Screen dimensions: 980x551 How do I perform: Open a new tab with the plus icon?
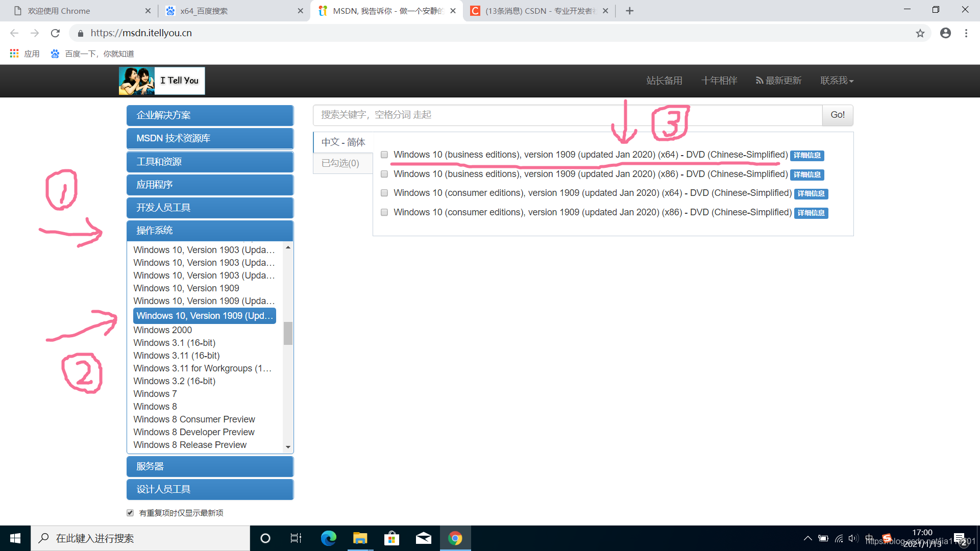(629, 11)
